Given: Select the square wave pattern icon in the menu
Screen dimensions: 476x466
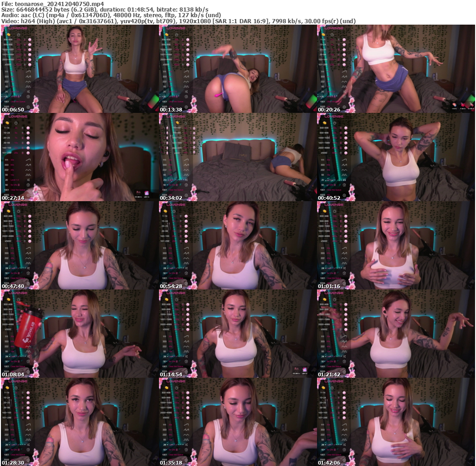Looking at the screenshot, I should (28, 86).
